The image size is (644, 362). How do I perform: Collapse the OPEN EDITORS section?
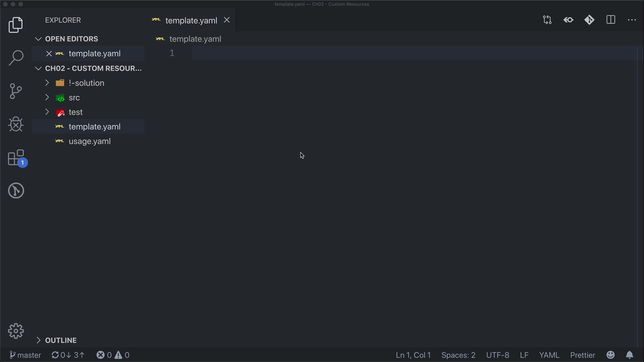click(71, 39)
